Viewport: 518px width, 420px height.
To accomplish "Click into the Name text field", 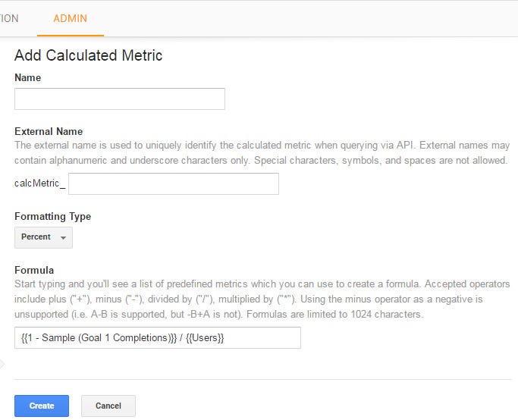I will 120,99.
